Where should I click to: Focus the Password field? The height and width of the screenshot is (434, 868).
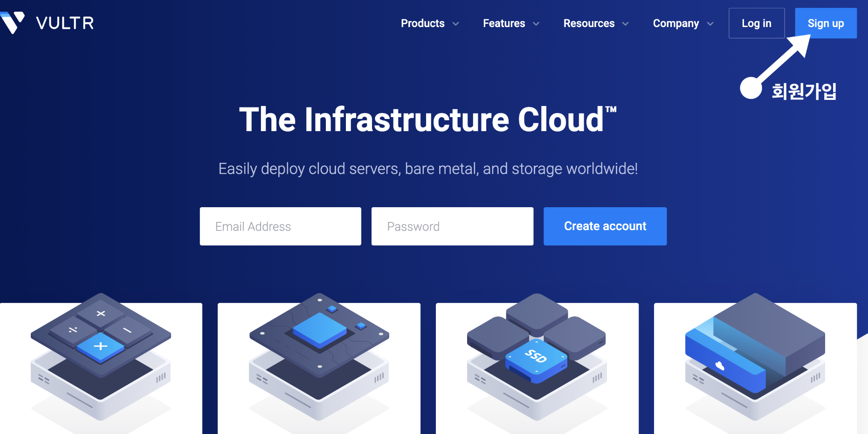452,226
